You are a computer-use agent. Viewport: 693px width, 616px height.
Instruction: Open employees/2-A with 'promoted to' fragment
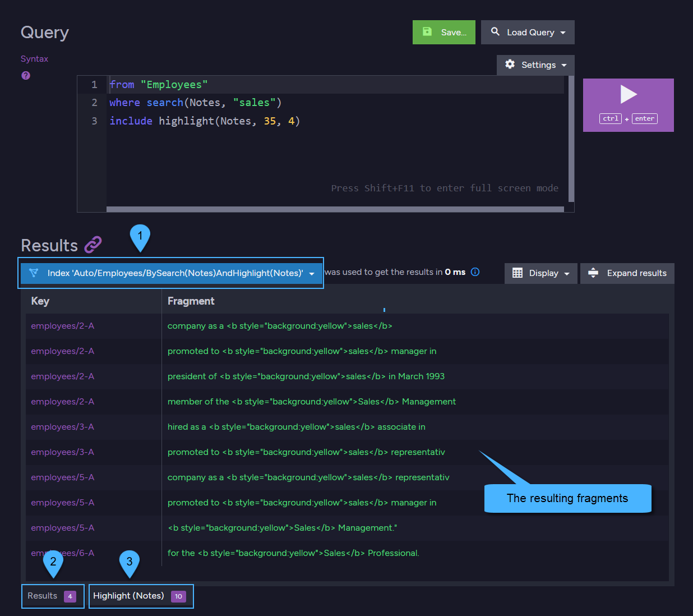pyautogui.click(x=62, y=351)
